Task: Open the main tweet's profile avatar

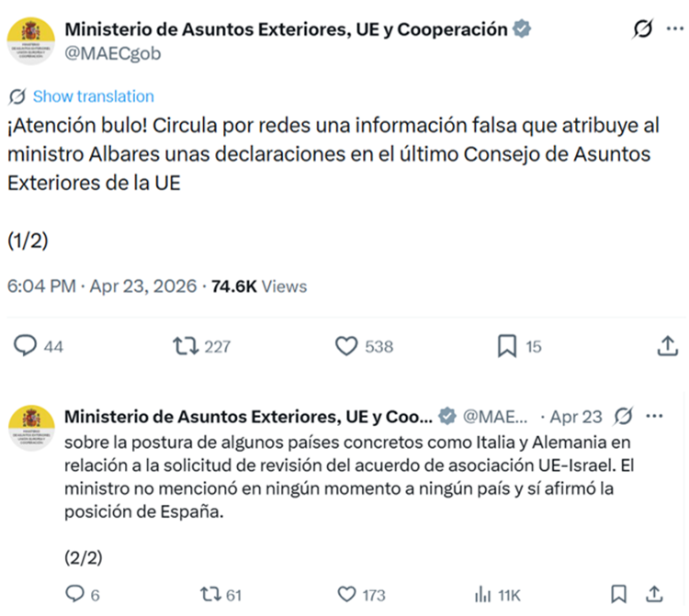Action: 30,40
